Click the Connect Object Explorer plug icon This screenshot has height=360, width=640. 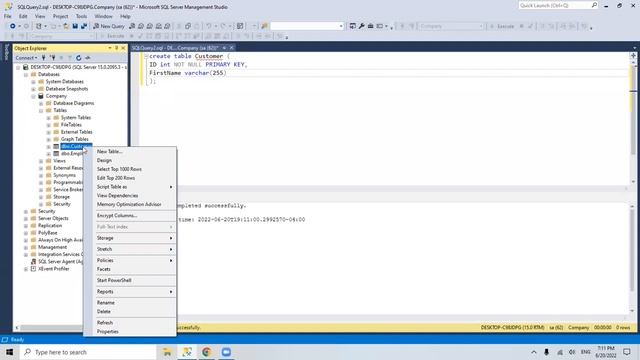click(x=44, y=58)
